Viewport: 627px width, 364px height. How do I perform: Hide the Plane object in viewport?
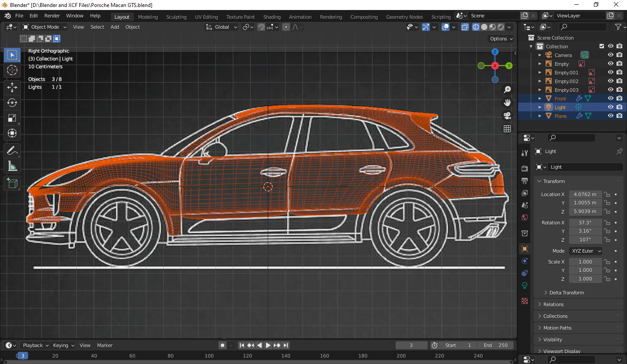[610, 116]
